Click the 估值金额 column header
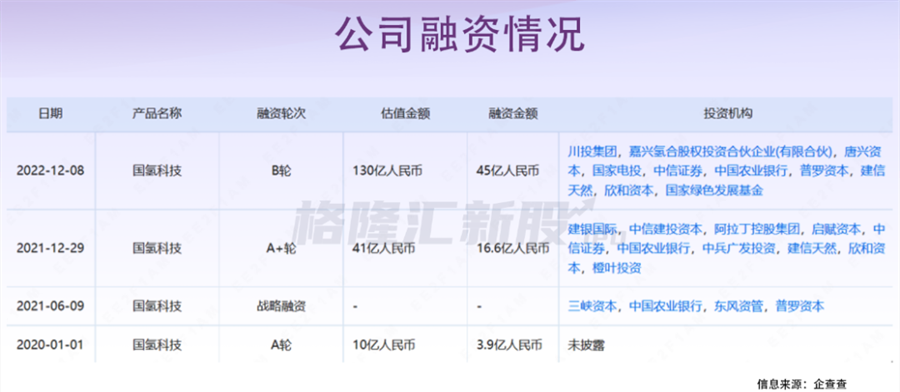 [405, 114]
